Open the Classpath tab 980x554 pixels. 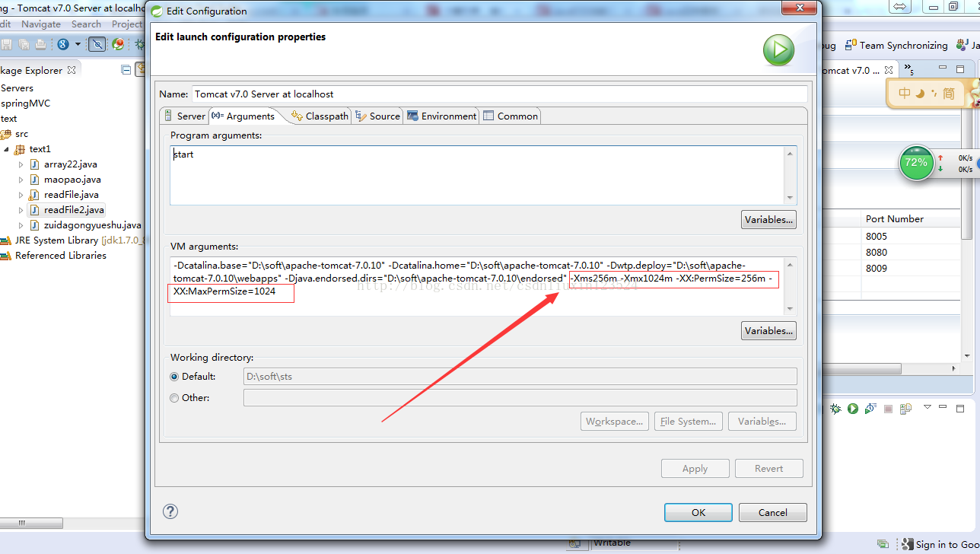pos(320,116)
